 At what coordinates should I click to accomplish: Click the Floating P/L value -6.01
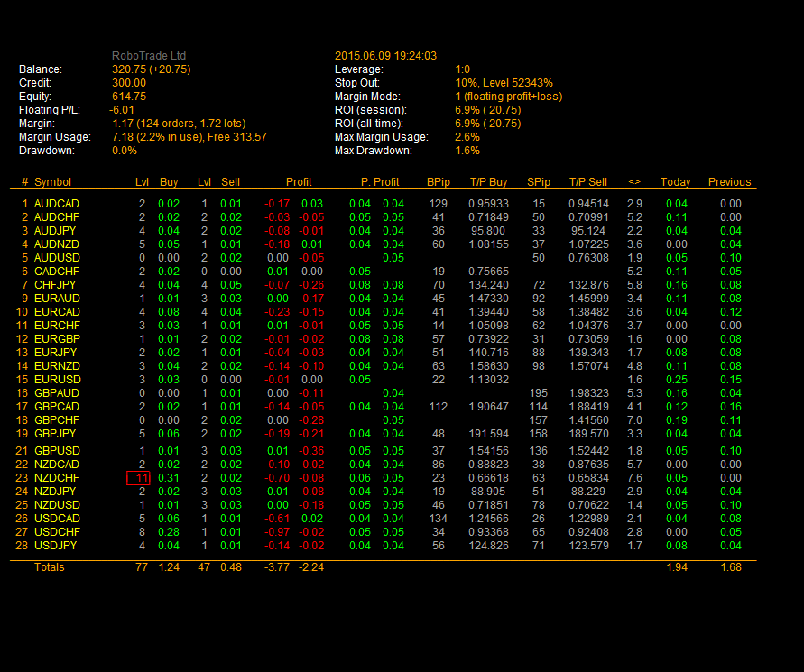122,110
